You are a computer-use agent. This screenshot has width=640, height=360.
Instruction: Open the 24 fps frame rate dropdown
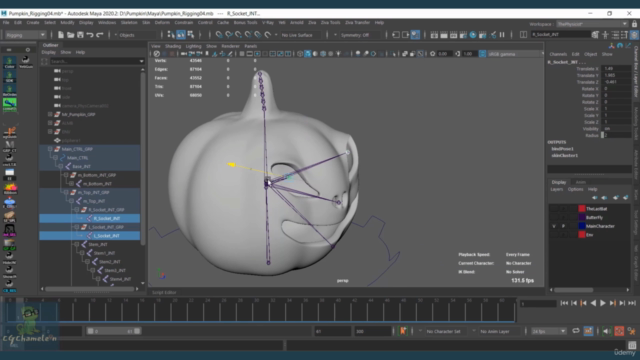(x=549, y=331)
